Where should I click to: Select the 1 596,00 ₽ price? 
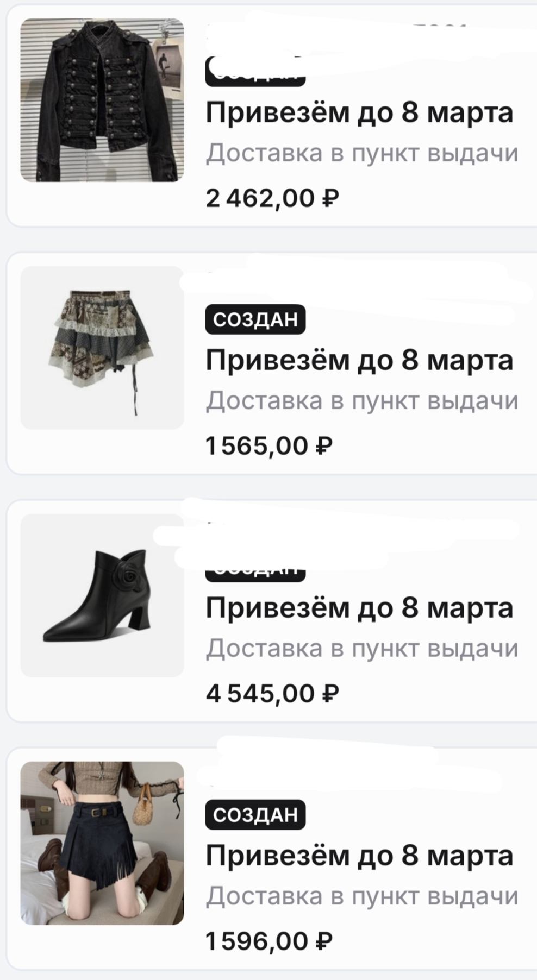pyautogui.click(x=269, y=941)
